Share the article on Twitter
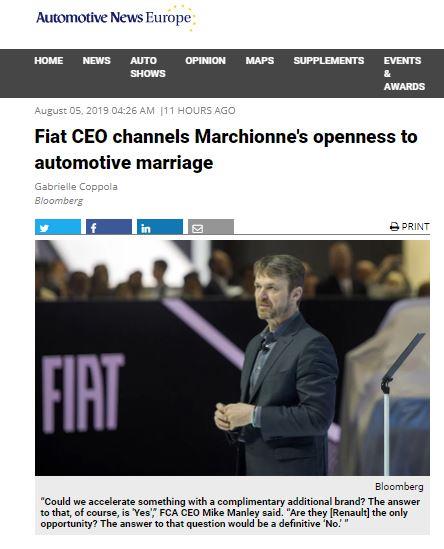Screen dimensions: 444x549 click(x=58, y=227)
